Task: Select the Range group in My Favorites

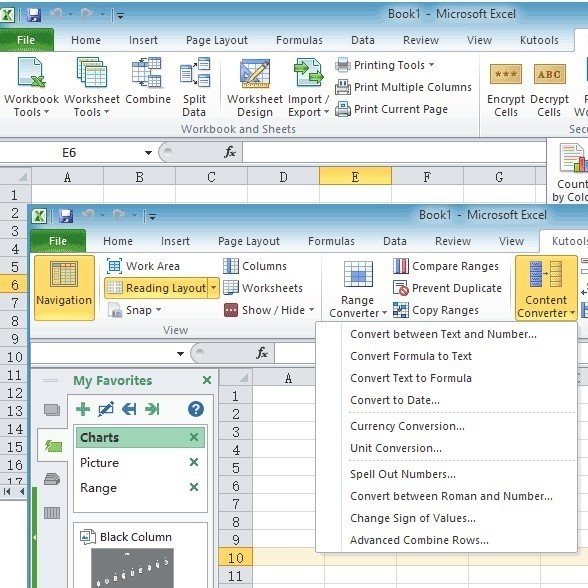Action: point(98,488)
